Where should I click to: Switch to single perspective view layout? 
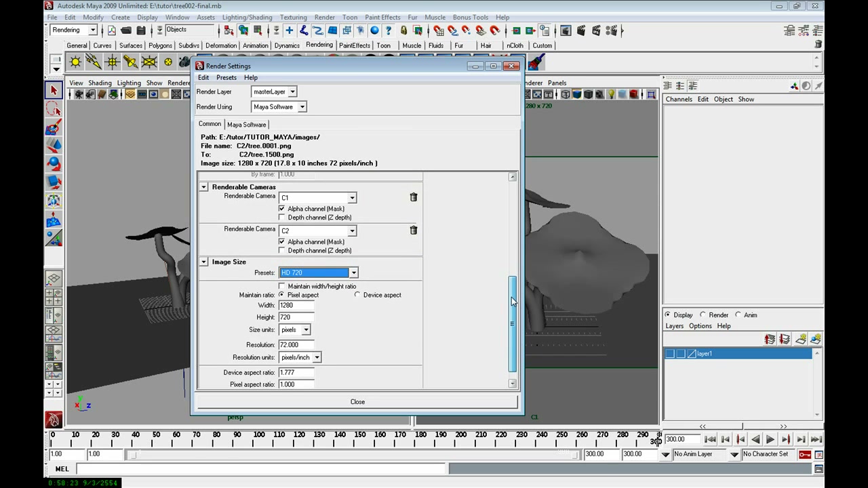[54, 279]
